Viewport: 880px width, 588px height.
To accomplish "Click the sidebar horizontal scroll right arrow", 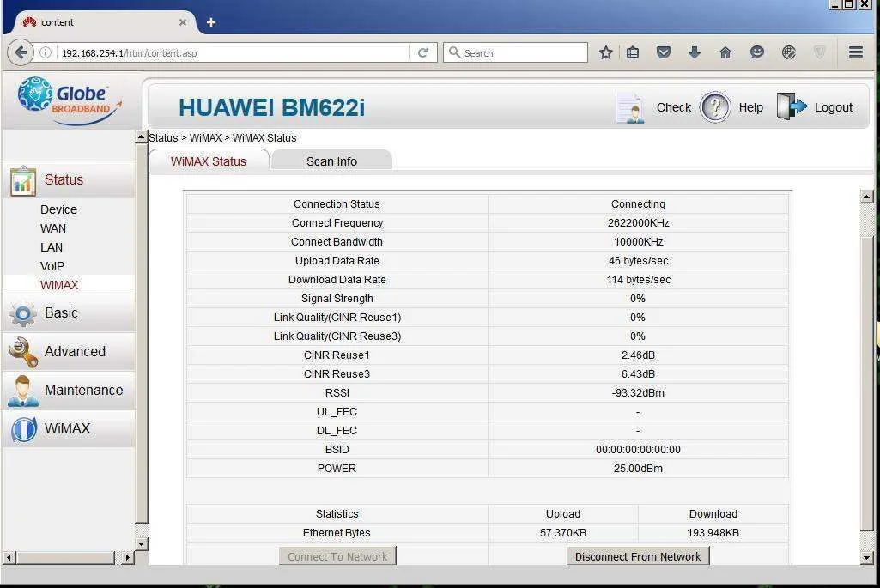I will click(x=127, y=557).
